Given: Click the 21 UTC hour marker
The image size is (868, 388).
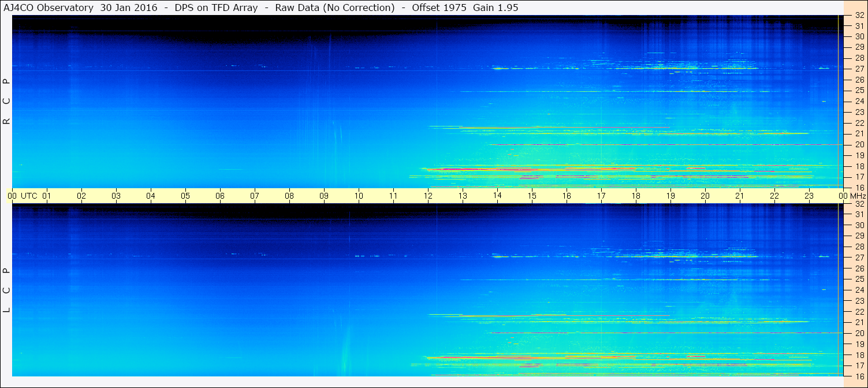Looking at the screenshot, I should point(740,196).
